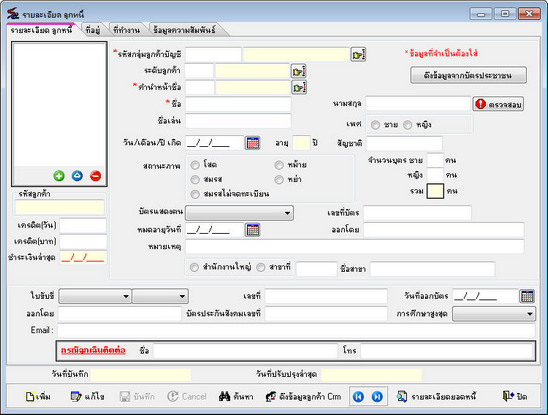Click the red minus icon under photo box
The height and width of the screenshot is (415, 548).
(x=95, y=176)
